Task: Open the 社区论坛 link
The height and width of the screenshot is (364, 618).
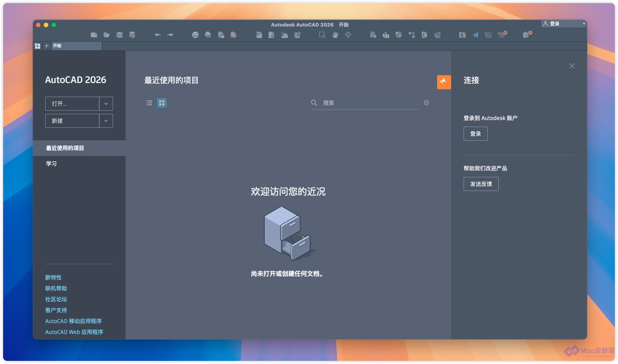Action: click(x=56, y=299)
